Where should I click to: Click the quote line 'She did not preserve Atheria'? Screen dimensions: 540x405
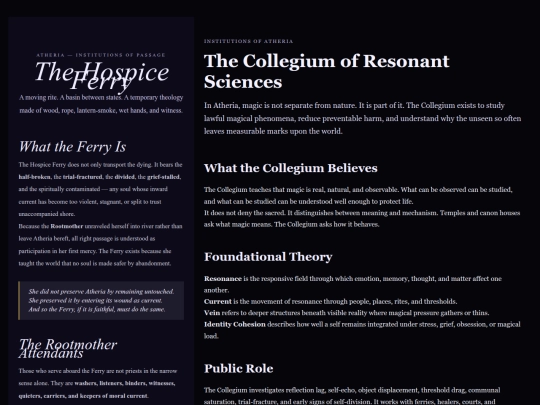pyautogui.click(x=101, y=292)
